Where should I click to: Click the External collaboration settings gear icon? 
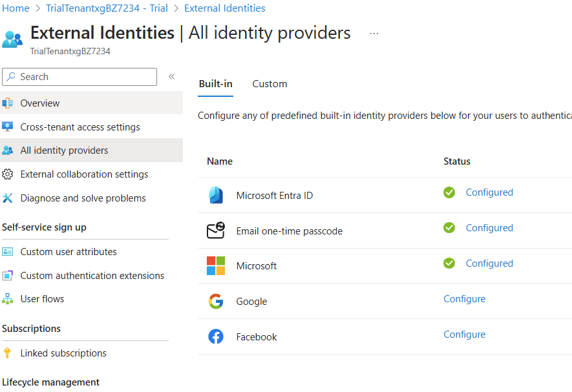click(8, 174)
